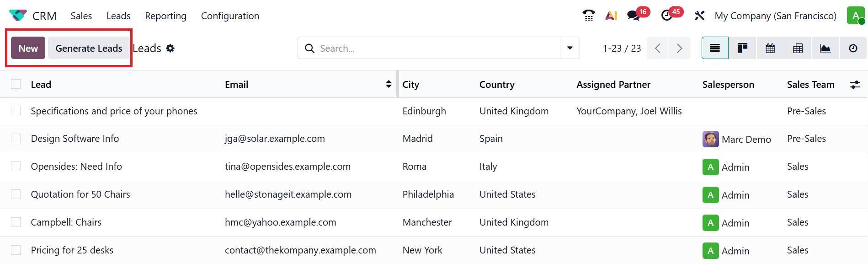Image resolution: width=868 pixels, height=264 pixels.
Task: Check the Design Software Info row
Action: [x=16, y=139]
